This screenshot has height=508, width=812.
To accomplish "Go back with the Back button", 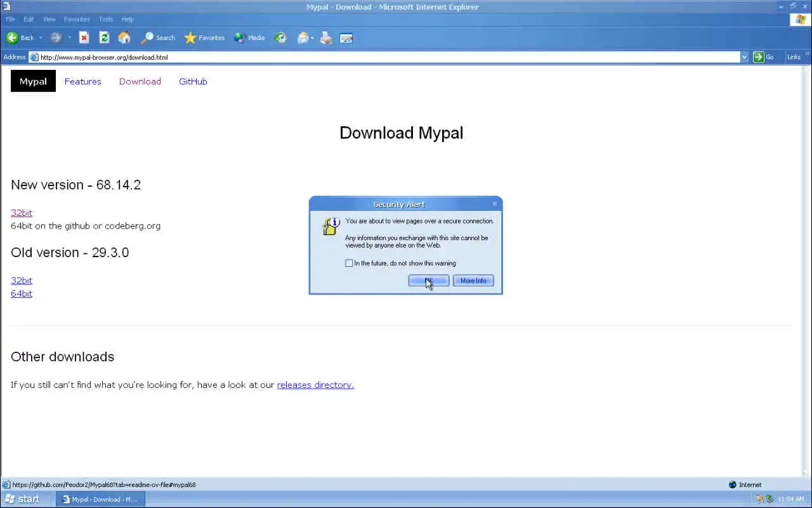I will [20, 38].
